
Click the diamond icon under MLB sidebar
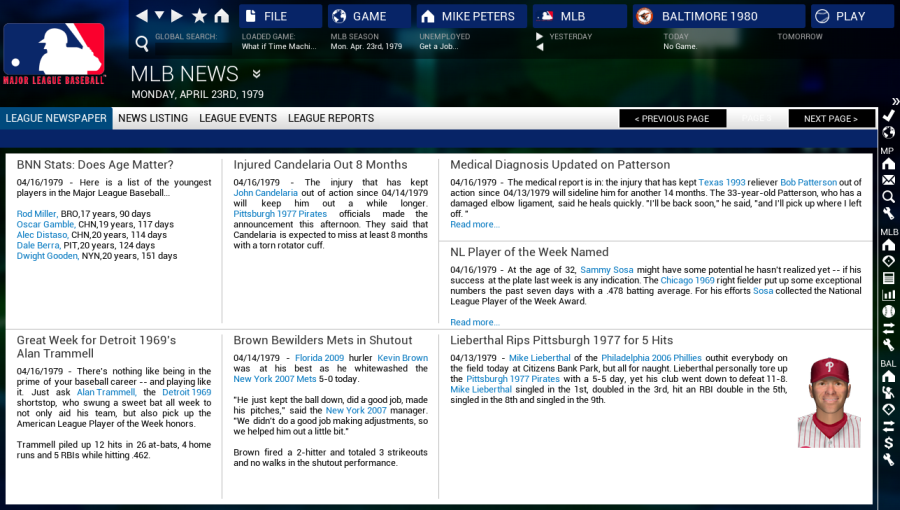click(x=888, y=262)
